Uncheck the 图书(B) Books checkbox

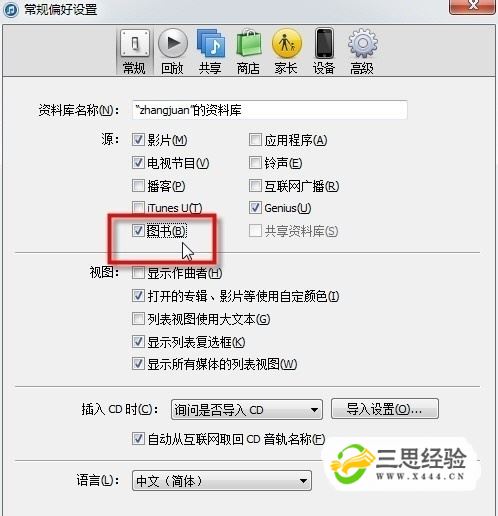pos(138,230)
